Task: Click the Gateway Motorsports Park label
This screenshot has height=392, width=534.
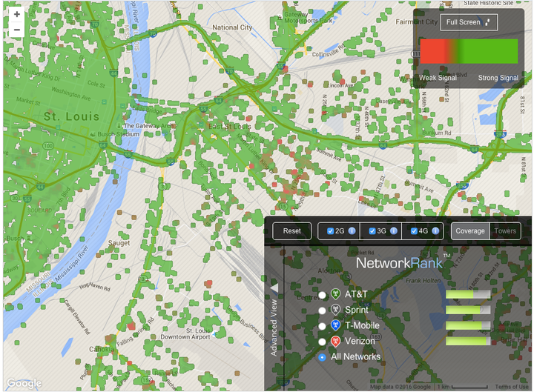Action: coord(309,18)
